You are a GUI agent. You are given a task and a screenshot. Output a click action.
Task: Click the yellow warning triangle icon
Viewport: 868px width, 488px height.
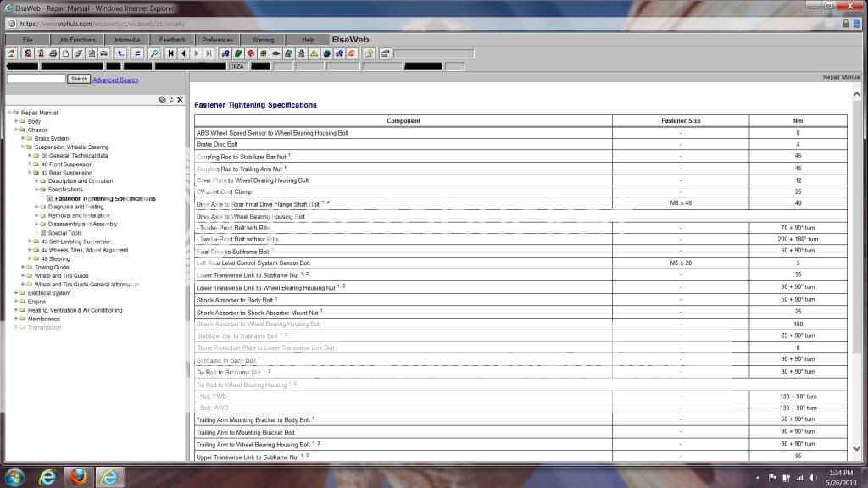point(314,53)
